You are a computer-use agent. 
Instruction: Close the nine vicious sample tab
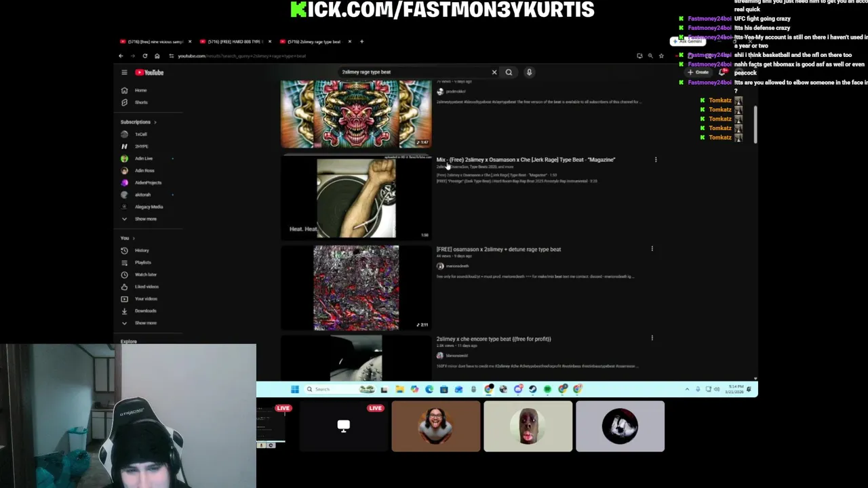(x=190, y=41)
